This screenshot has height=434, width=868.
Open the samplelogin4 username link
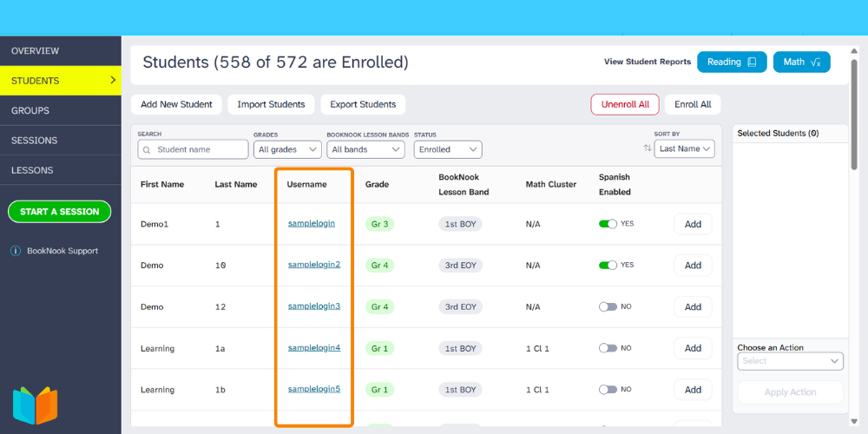pyautogui.click(x=314, y=348)
